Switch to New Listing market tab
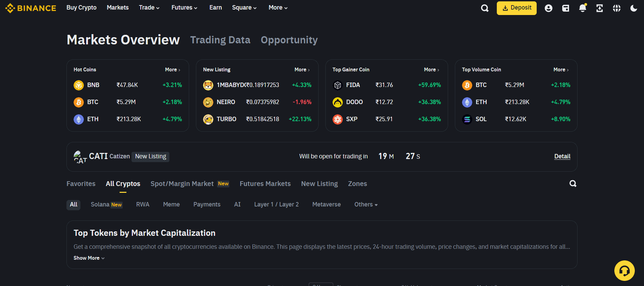Screen dimensions: 644x286 [x=320, y=184]
